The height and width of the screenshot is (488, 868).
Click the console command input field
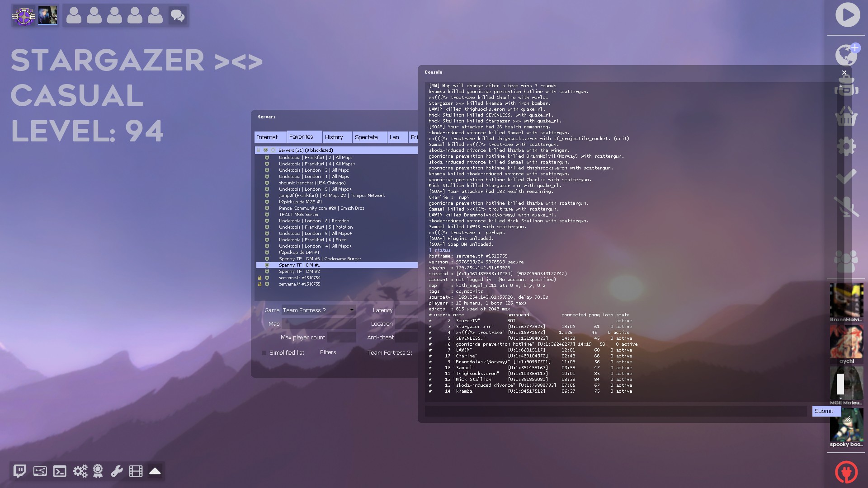(x=616, y=411)
